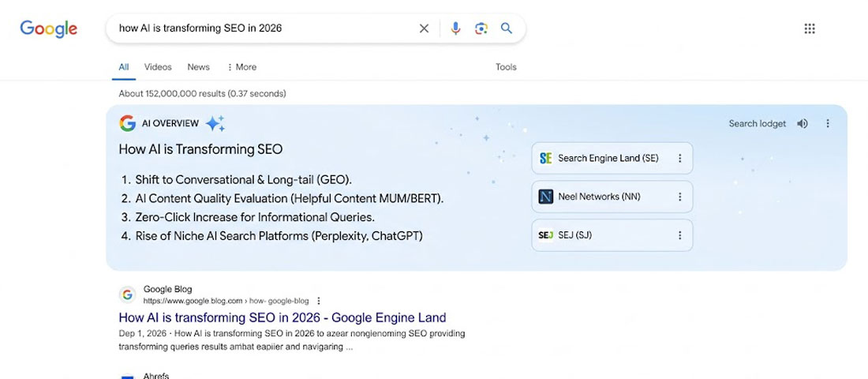Open Google Lens image search
This screenshot has width=868, height=379.
[481, 28]
